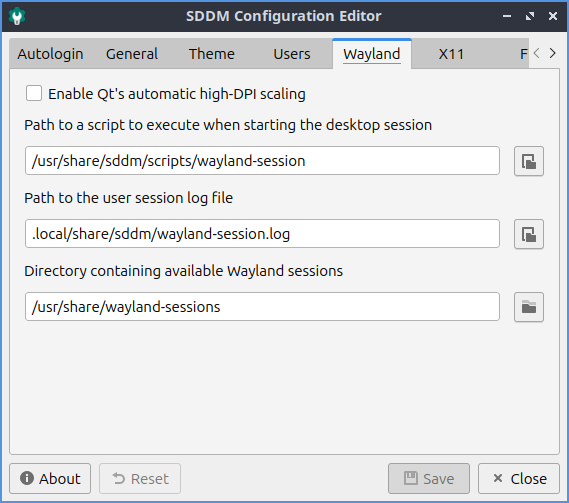Go to the Users tab
This screenshot has width=569, height=503.
[292, 54]
